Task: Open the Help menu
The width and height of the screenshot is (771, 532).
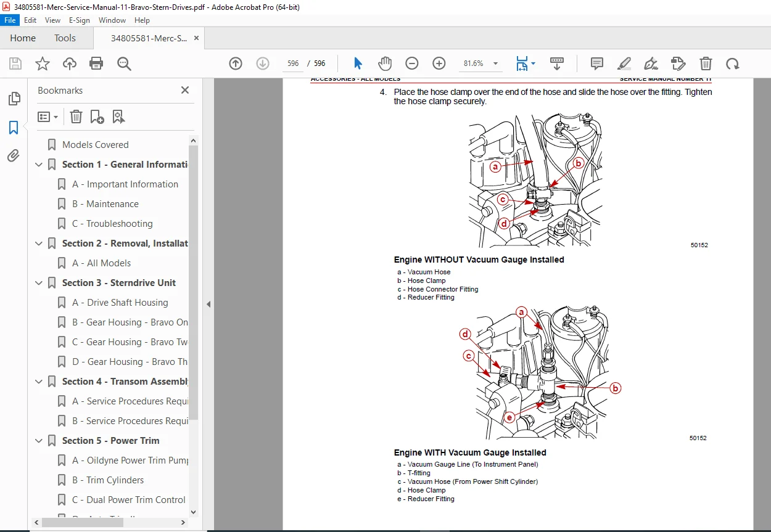Action: 142,20
